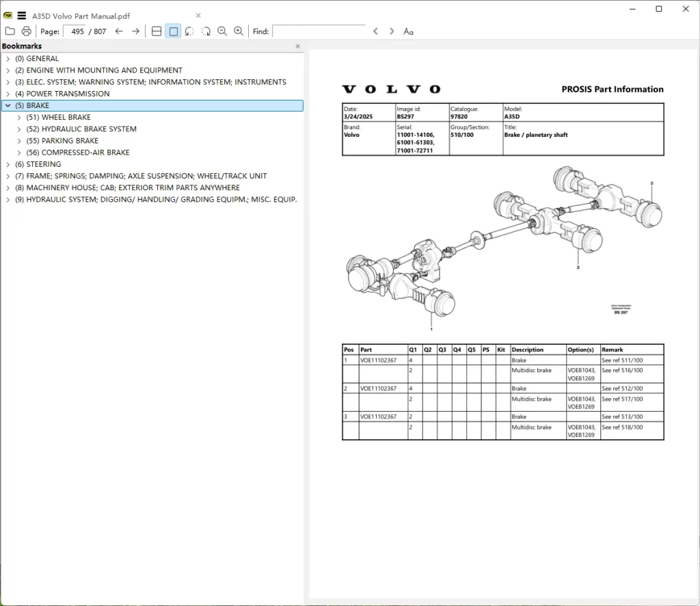The height and width of the screenshot is (606, 700).
Task: Expand (2) ENGINE WITH MOUNTING AND EQUIPMENT
Action: 8,70
